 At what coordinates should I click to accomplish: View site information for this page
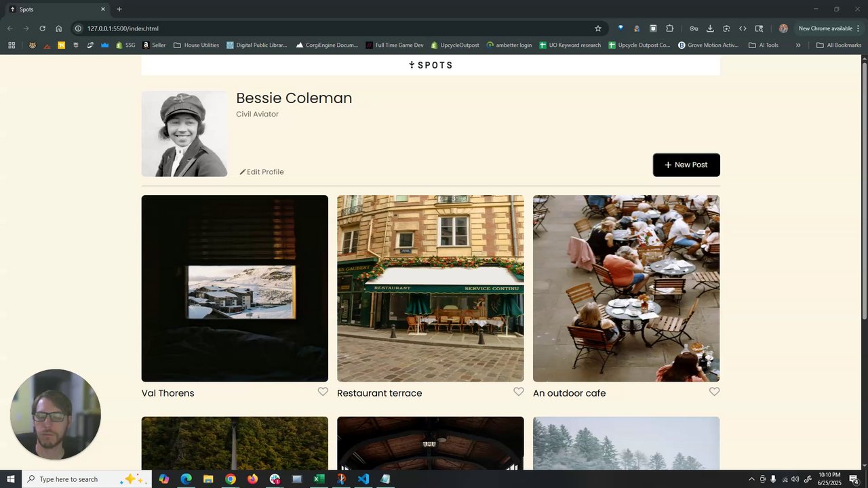click(x=78, y=28)
